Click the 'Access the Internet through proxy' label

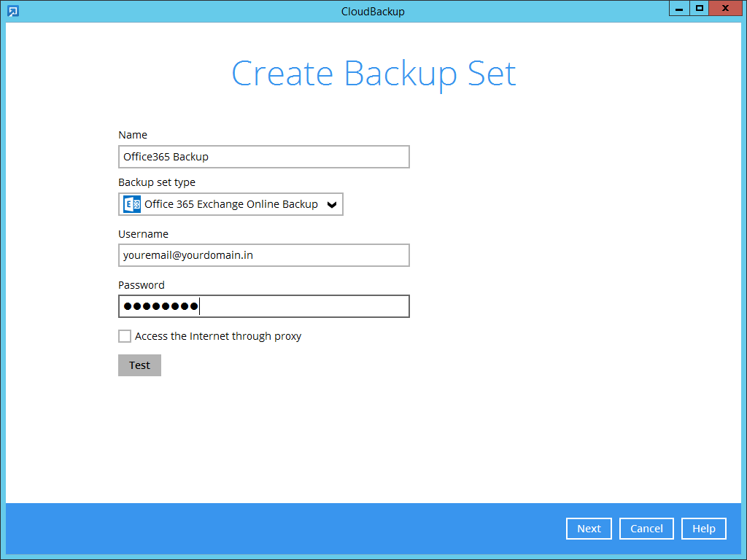tap(218, 336)
